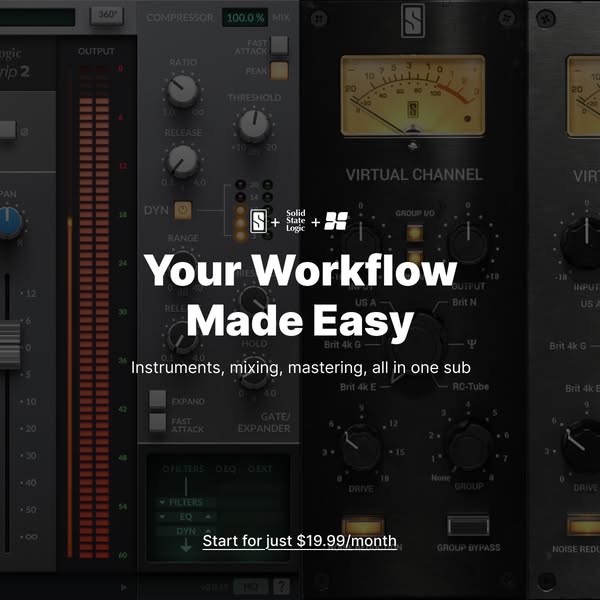This screenshot has width=600, height=600.
Task: Select the RC-Tube console model
Action: (x=471, y=386)
